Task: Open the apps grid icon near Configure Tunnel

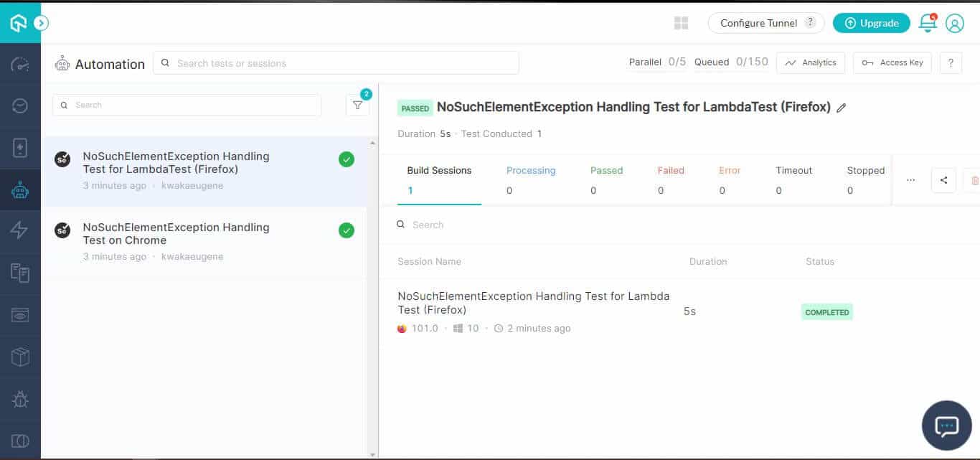Action: tap(680, 22)
